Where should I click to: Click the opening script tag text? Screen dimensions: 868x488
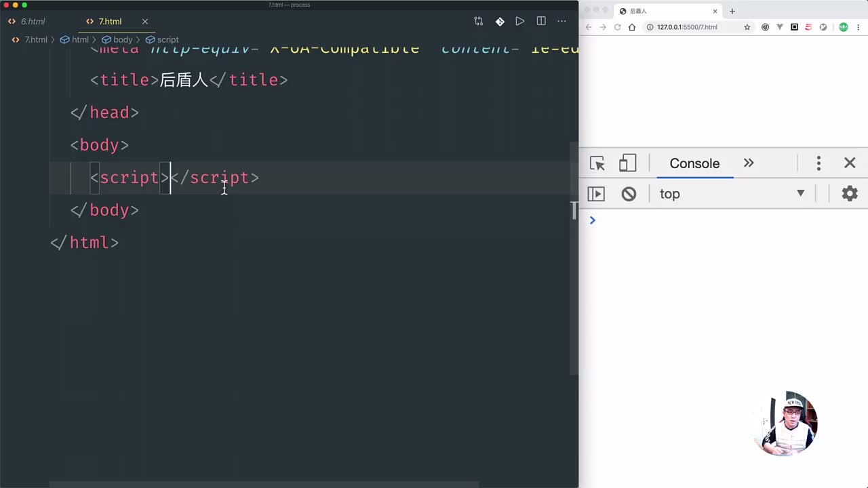point(130,178)
